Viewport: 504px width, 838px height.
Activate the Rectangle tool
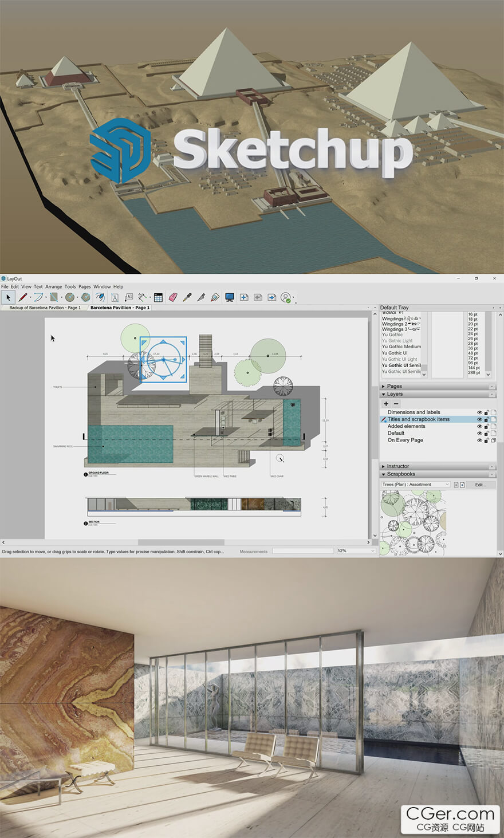(x=53, y=297)
